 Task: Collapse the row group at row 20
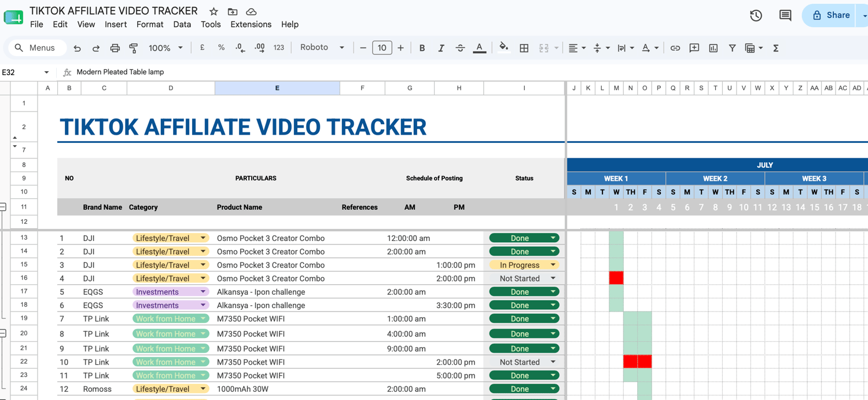pyautogui.click(x=3, y=334)
